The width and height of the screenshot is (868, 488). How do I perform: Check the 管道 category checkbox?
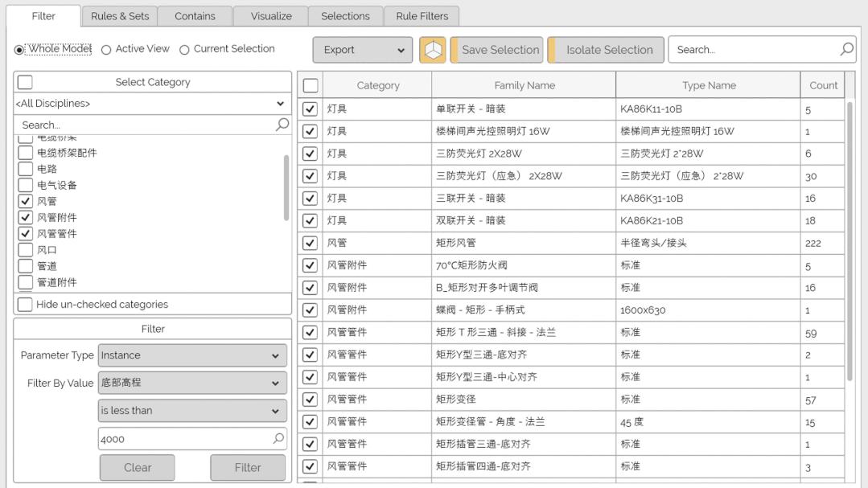(25, 266)
